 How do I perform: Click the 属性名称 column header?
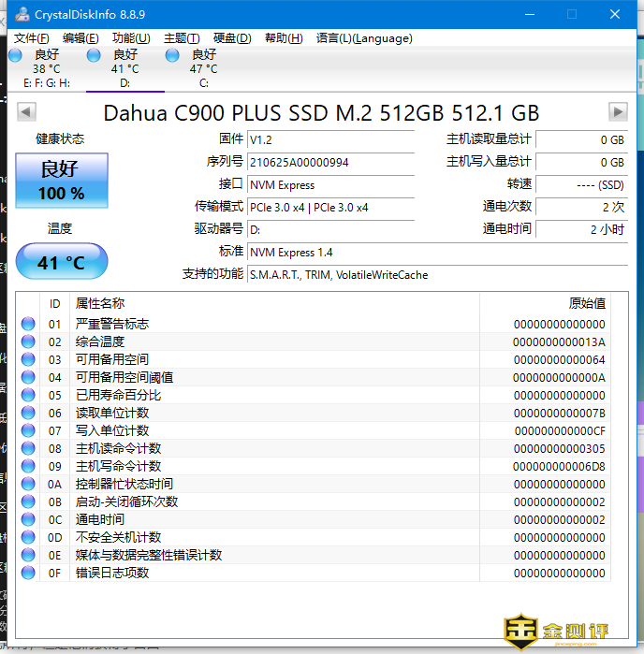point(100,303)
